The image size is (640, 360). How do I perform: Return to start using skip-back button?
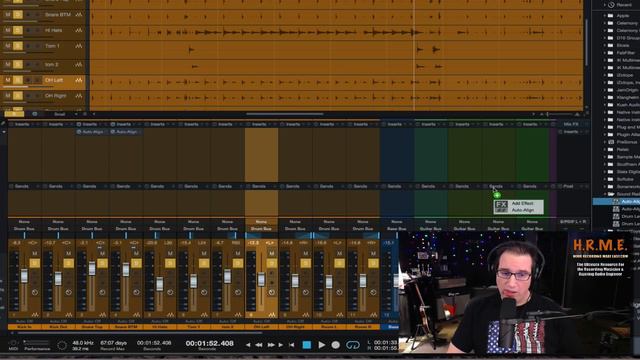(x=291, y=345)
